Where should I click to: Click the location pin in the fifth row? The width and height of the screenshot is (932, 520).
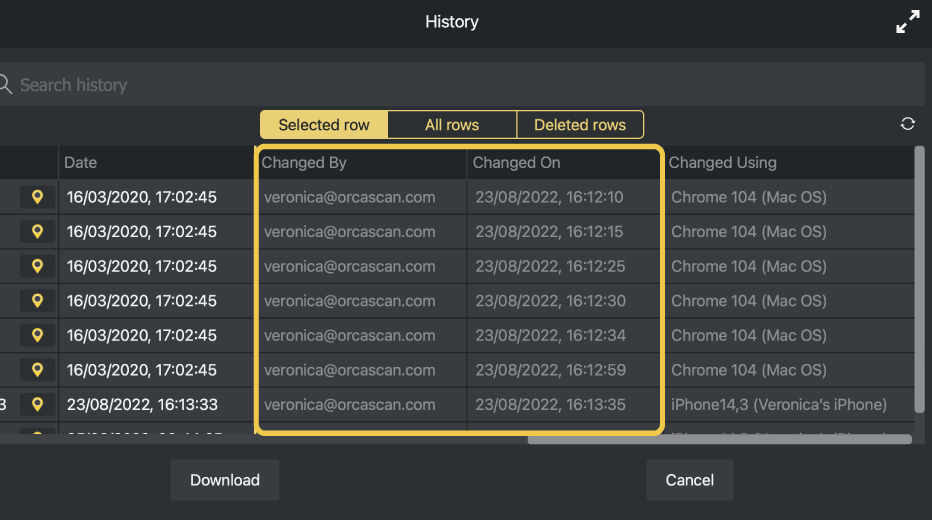coord(38,336)
